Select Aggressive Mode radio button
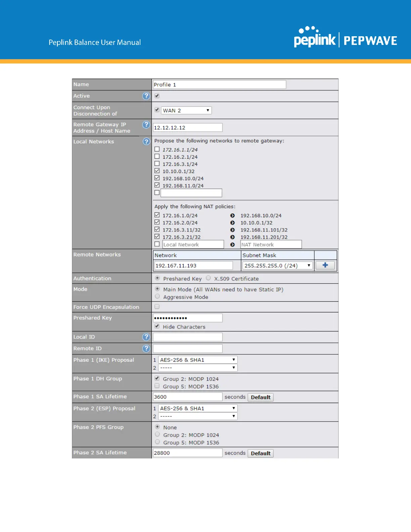 (x=157, y=297)
